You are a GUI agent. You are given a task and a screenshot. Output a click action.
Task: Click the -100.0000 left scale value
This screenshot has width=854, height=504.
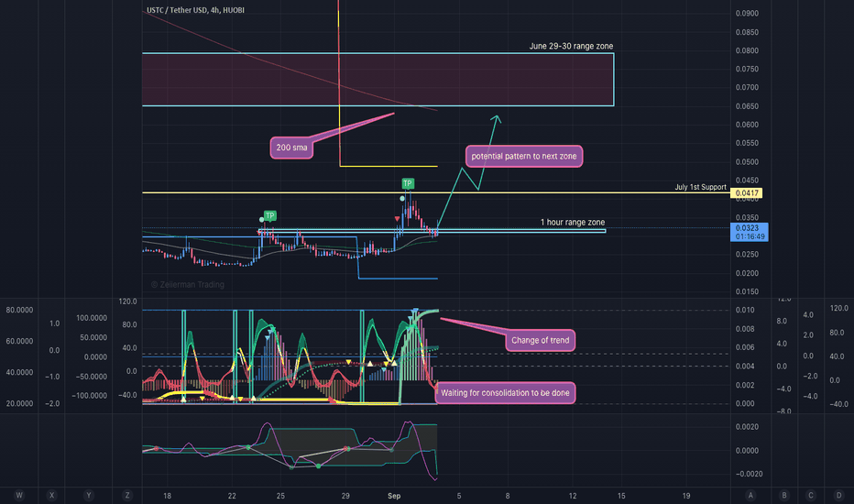coord(89,396)
